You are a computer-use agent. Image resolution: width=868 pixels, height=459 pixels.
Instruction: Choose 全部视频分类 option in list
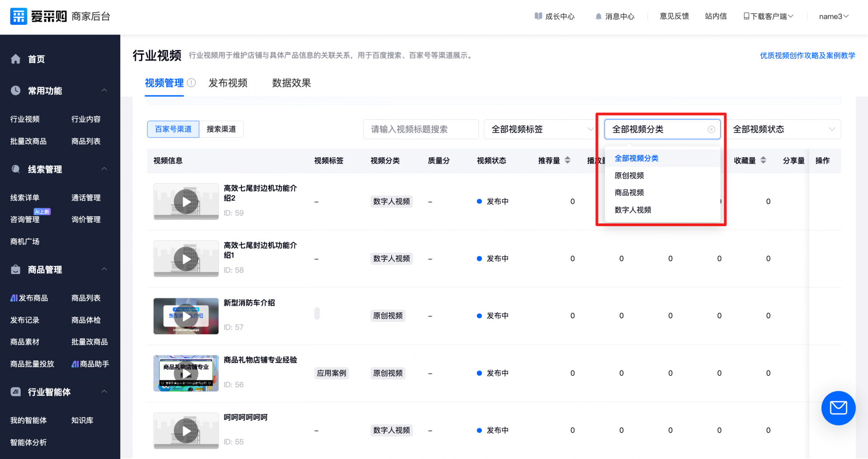662,158
